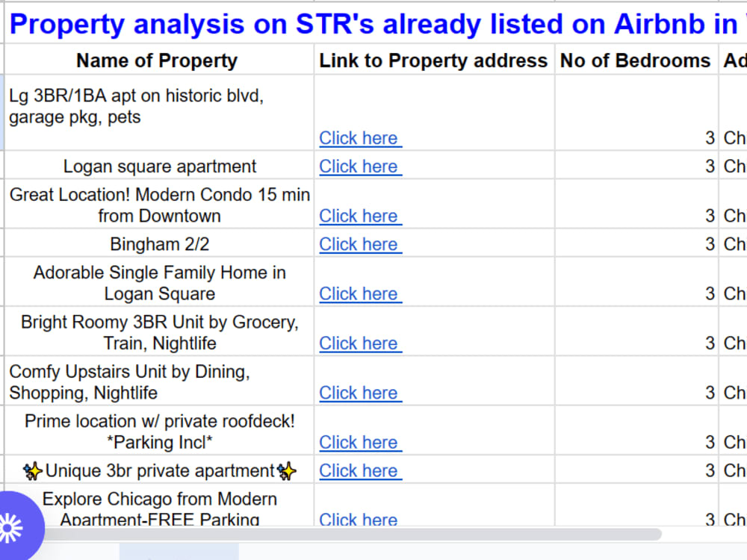Open Click here link for Logan square apartment
Viewport: 747px width, 560px height.
click(x=360, y=167)
